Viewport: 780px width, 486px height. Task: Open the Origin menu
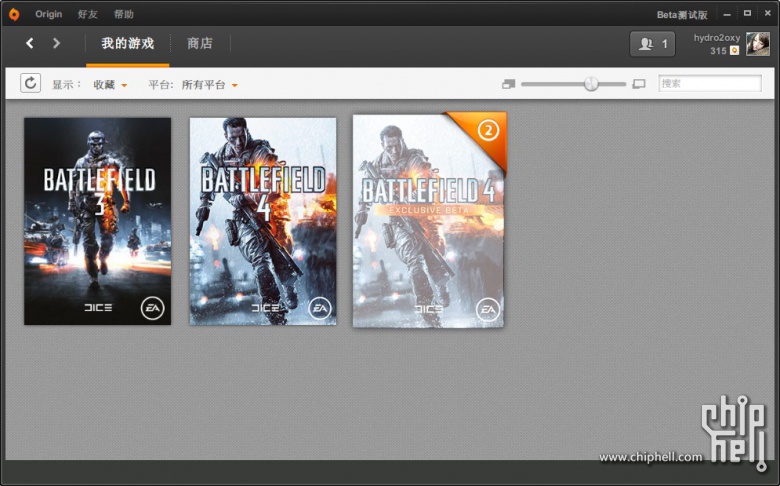tap(48, 14)
